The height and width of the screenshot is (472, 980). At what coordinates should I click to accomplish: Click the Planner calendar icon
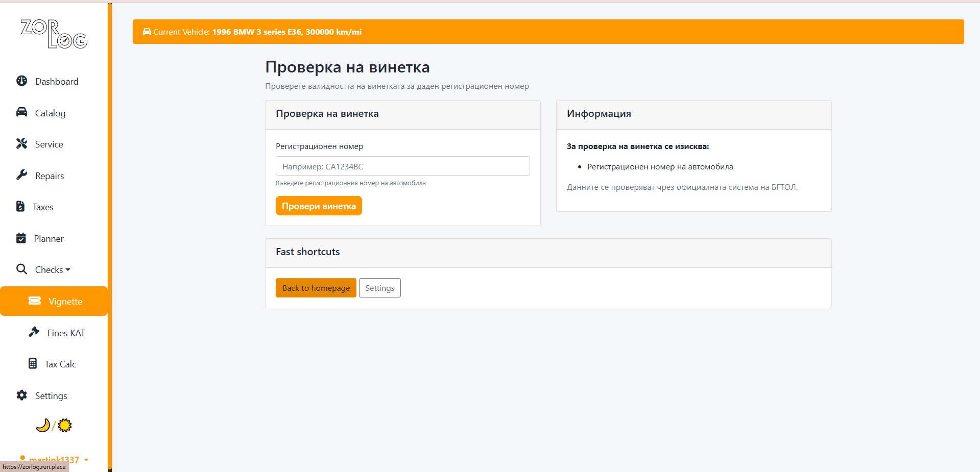coord(21,238)
